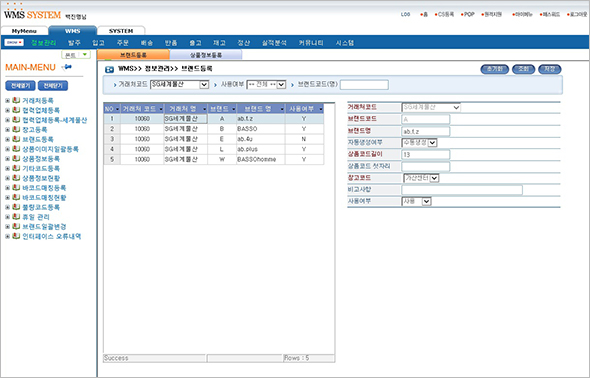The height and width of the screenshot is (378, 590).
Task: Click the 브랜드명 input containing ab.f.z
Action: (x=426, y=131)
